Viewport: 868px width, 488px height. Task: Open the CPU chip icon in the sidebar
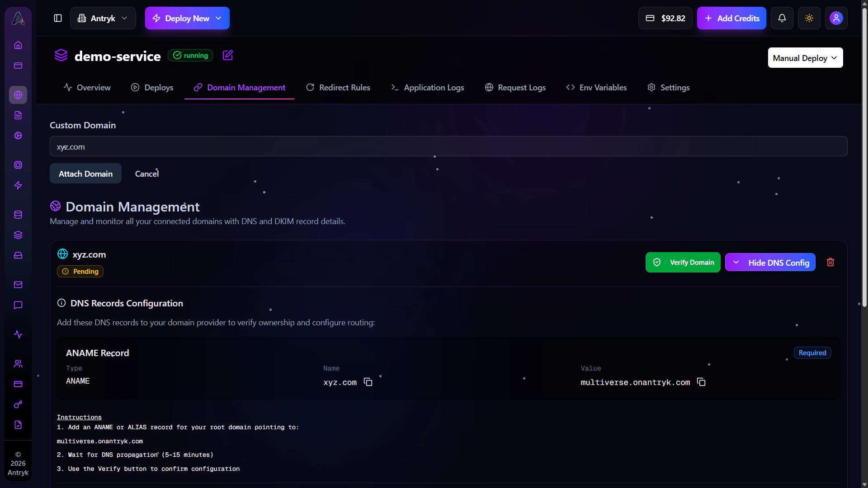(x=18, y=165)
